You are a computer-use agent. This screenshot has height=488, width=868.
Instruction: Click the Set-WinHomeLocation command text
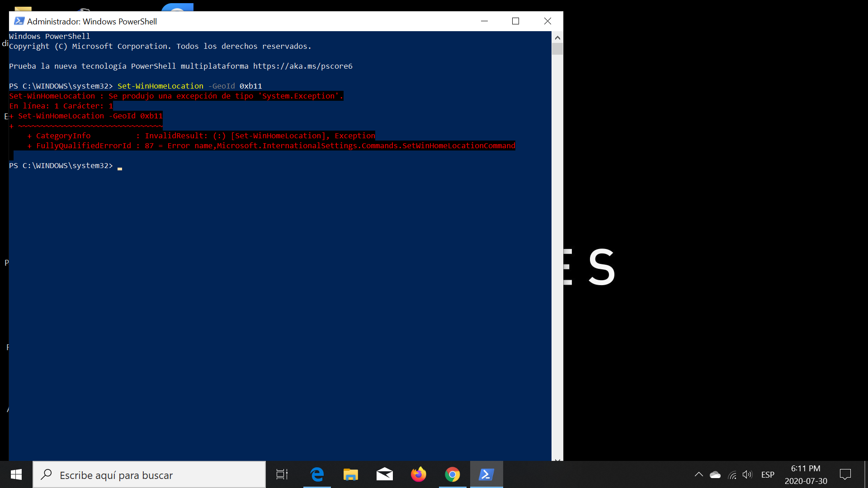tap(160, 86)
